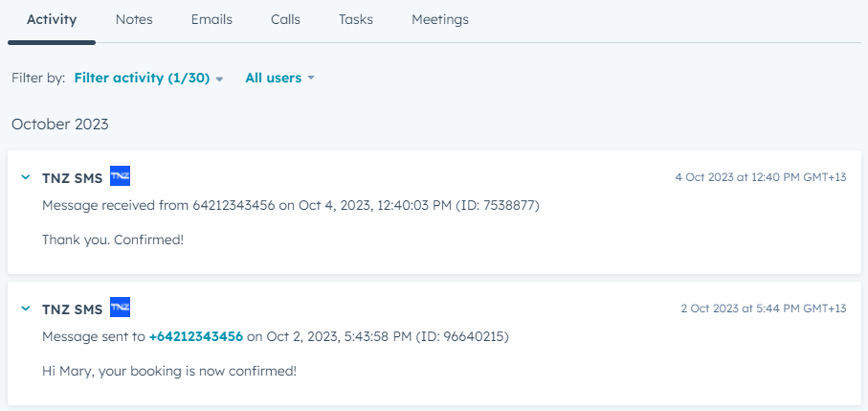Click the TNZ SMS title of sent message

(72, 309)
